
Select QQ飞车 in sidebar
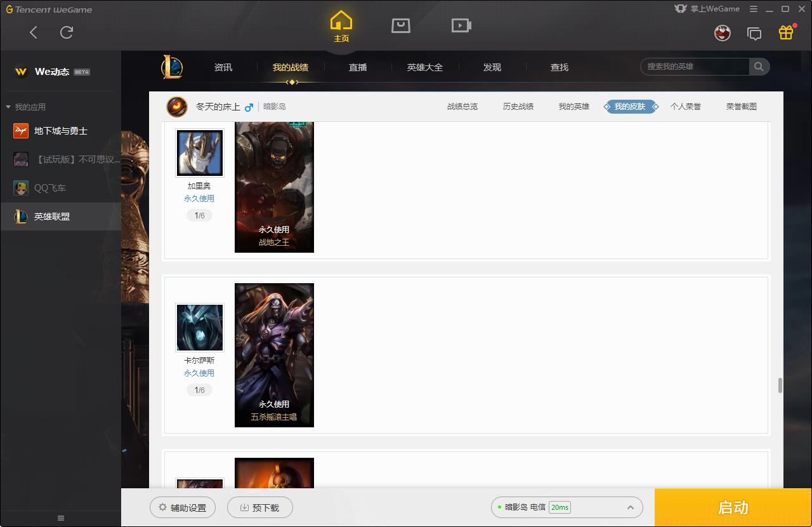click(x=60, y=188)
